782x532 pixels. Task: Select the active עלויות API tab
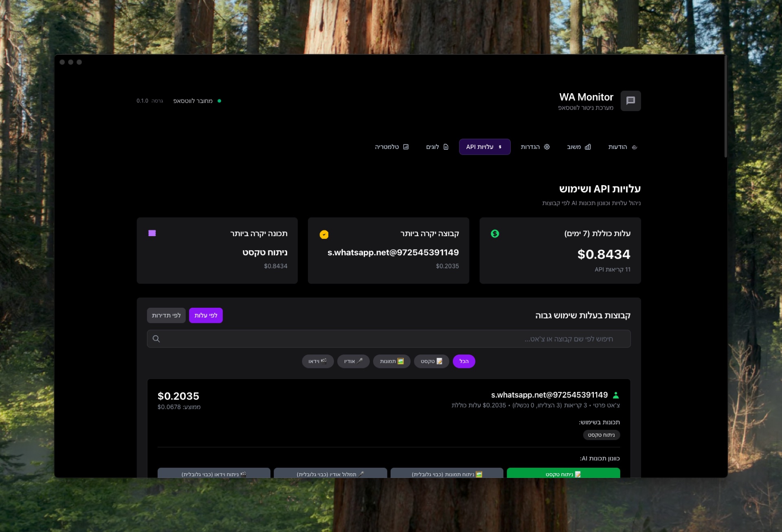[484, 147]
